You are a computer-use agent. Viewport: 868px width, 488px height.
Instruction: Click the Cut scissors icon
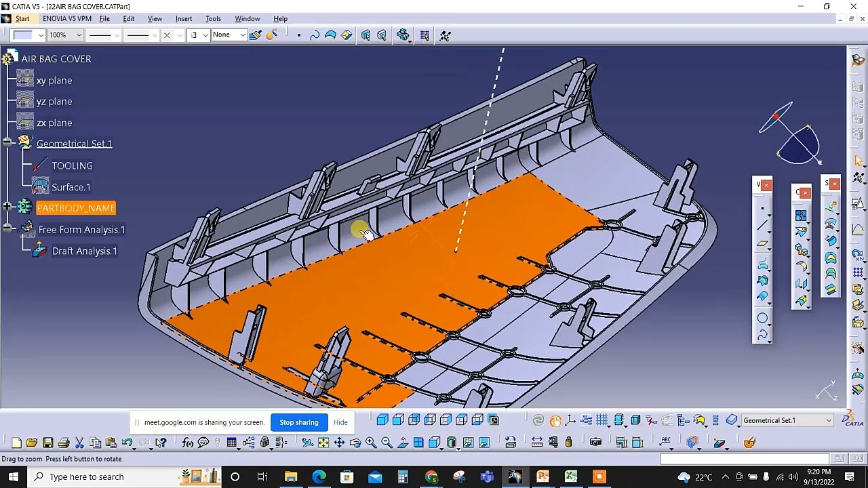coord(79,443)
